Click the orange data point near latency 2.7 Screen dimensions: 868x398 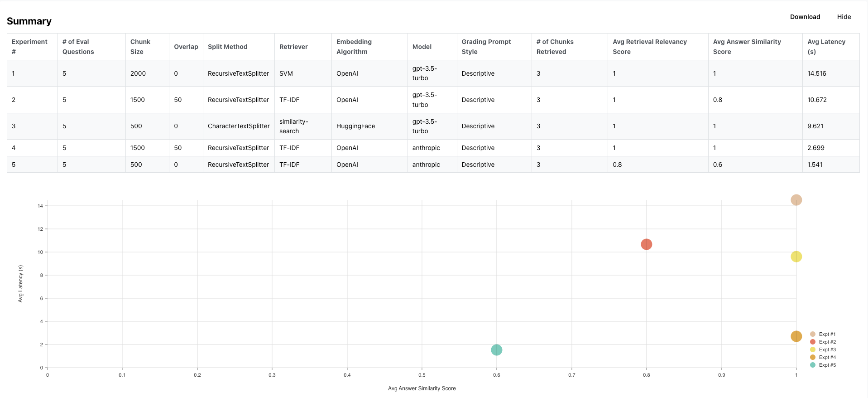[x=796, y=336]
